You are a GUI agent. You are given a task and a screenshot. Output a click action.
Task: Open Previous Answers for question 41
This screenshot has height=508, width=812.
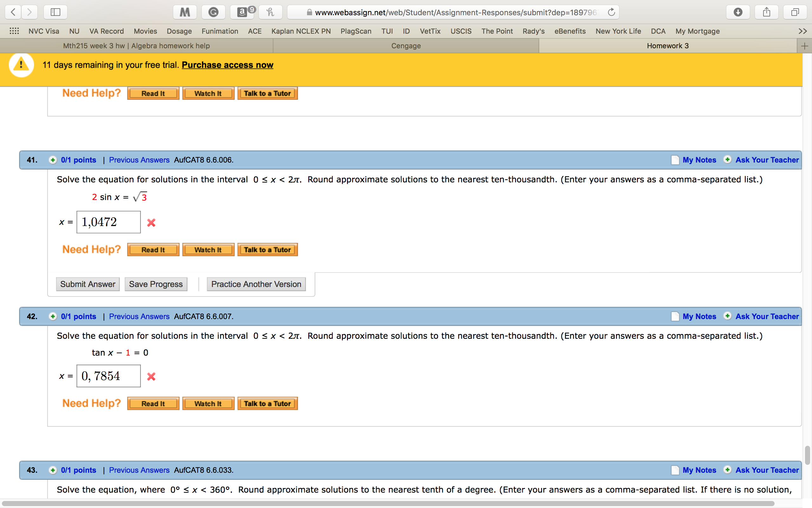point(139,160)
